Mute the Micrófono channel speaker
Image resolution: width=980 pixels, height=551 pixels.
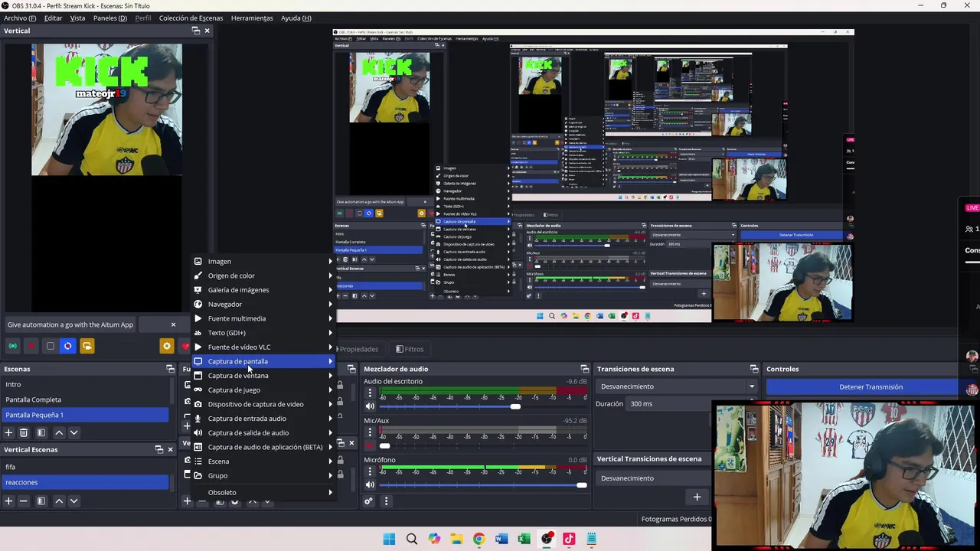(370, 484)
